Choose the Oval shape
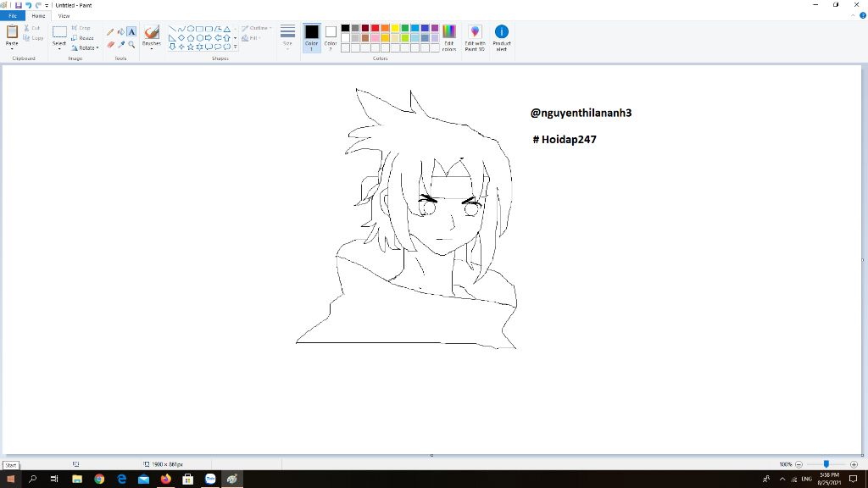Screen dimensions: 868x488 (x=191, y=29)
